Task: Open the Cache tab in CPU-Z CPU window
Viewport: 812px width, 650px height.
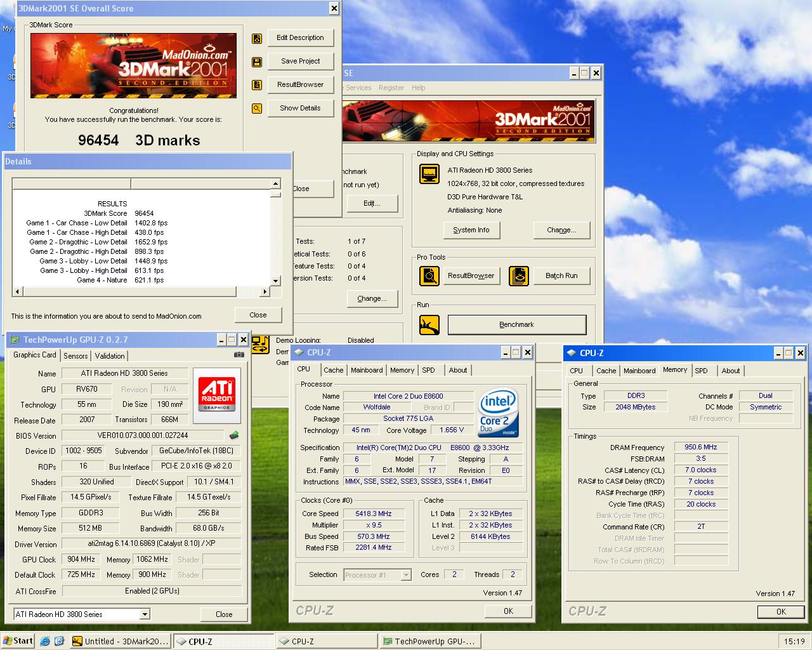Action: (333, 371)
